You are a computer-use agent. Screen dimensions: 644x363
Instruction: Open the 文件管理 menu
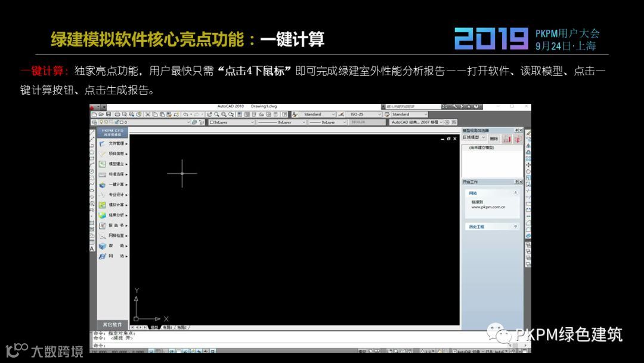113,143
